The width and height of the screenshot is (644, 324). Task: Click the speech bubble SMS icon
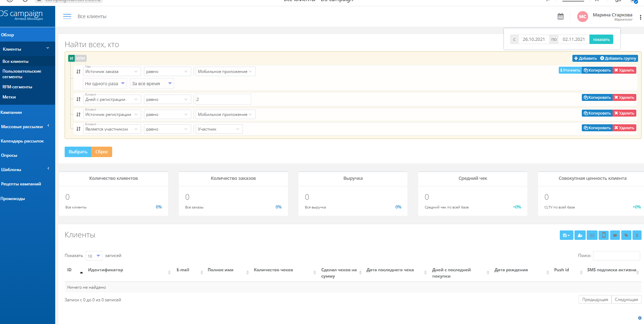(x=615, y=235)
